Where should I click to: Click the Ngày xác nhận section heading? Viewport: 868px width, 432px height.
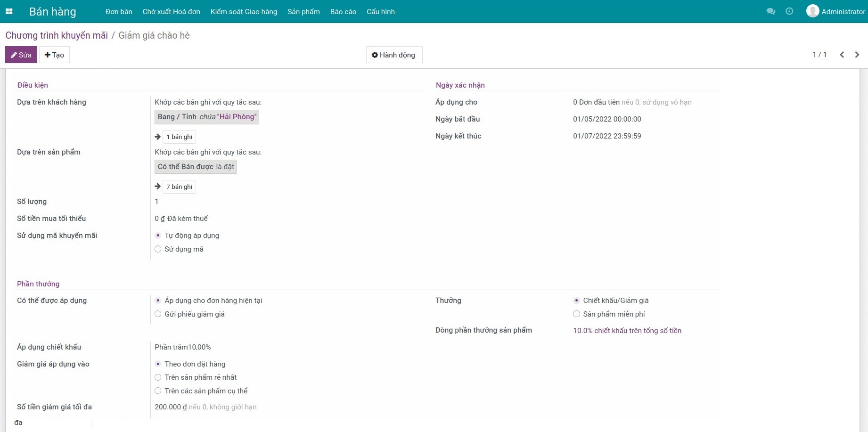point(460,85)
